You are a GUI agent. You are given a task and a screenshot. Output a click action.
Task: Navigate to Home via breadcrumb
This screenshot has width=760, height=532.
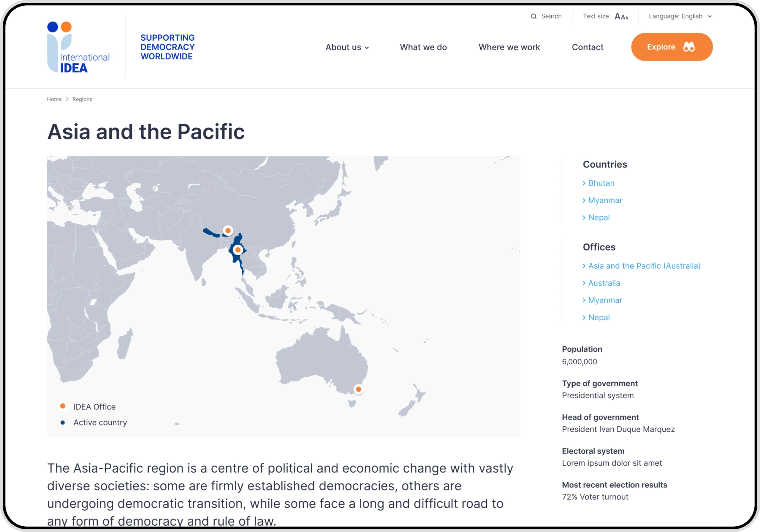(x=54, y=99)
